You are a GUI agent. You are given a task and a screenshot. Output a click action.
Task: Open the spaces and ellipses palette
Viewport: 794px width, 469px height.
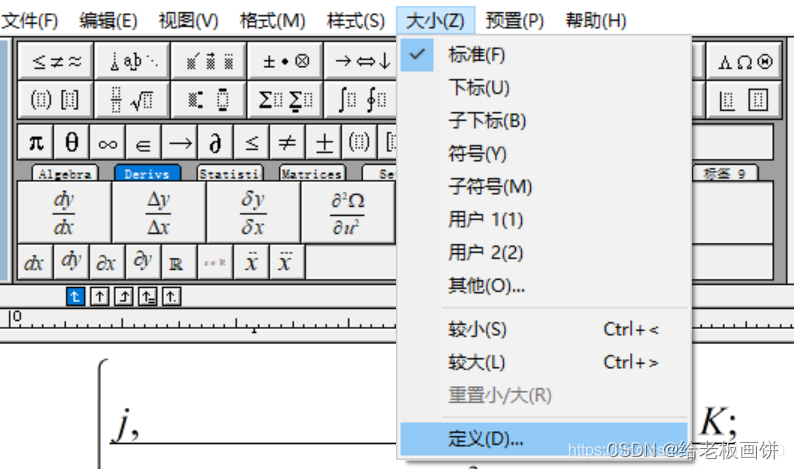click(x=132, y=61)
